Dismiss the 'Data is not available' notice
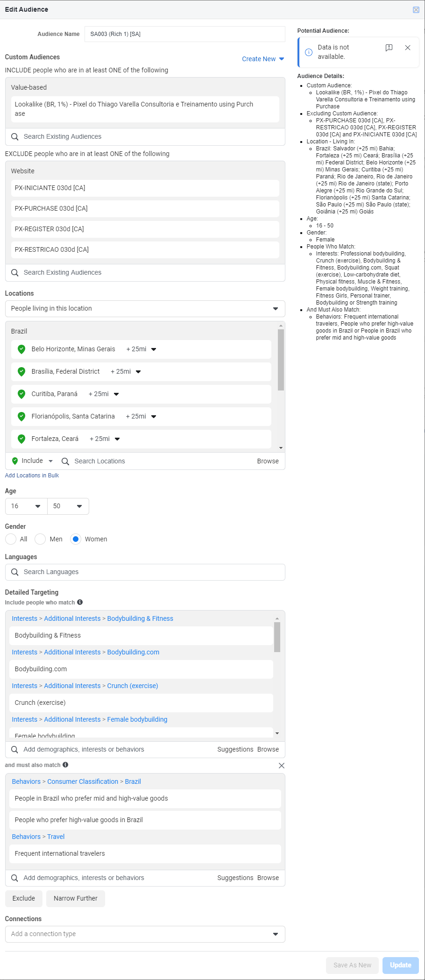The width and height of the screenshot is (425, 980). [x=408, y=48]
